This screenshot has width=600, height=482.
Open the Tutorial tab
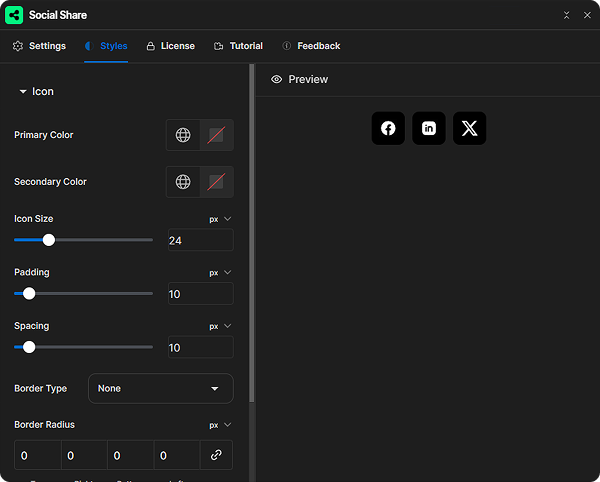tap(238, 46)
